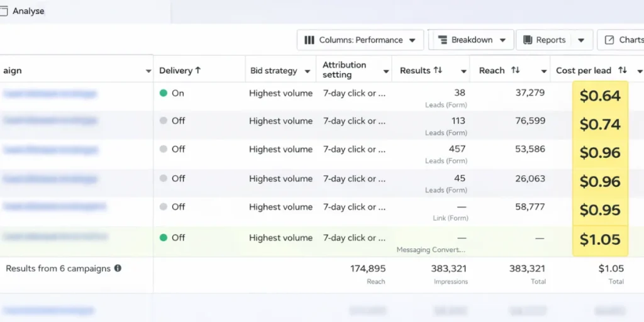Viewport: 644px width, 322px height.
Task: Open the campaign link in the 45 results row
Action: [x=50, y=179]
